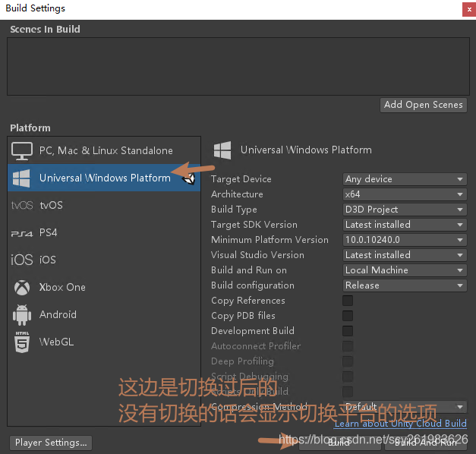Select the PS4 logo icon
The width and height of the screenshot is (476, 454).
click(x=22, y=234)
